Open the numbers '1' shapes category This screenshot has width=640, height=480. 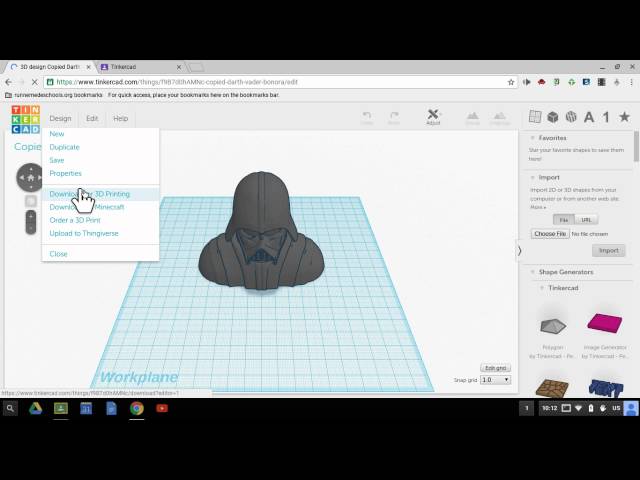click(606, 118)
